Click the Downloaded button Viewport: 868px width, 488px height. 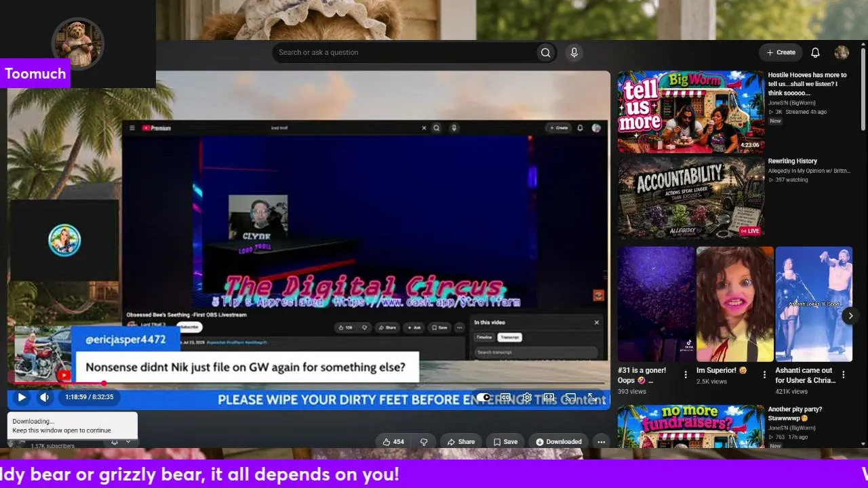(x=558, y=442)
